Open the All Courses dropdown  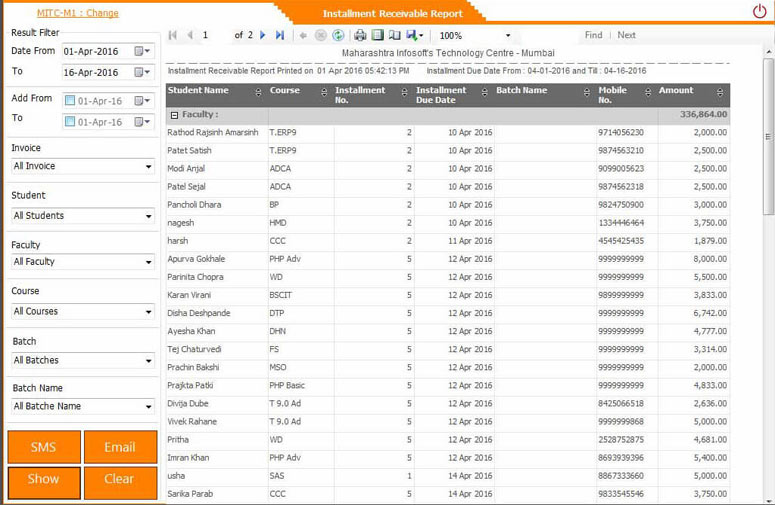[83, 312]
